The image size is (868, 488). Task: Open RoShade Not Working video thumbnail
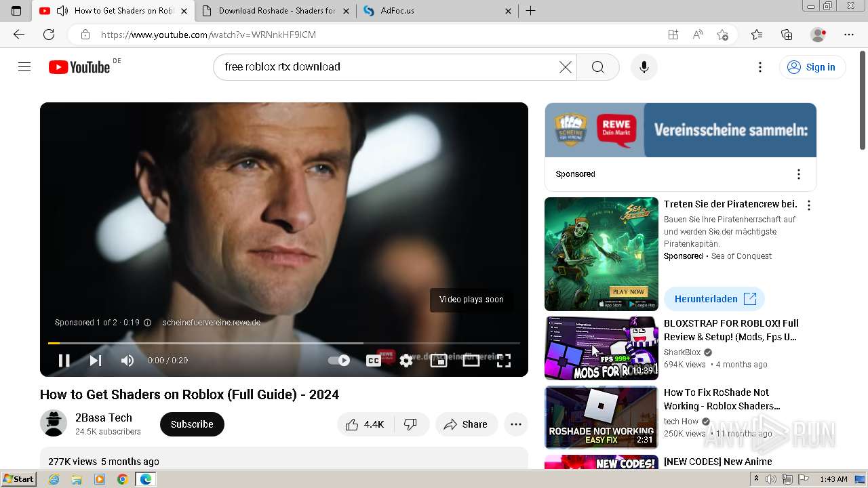coord(601,418)
